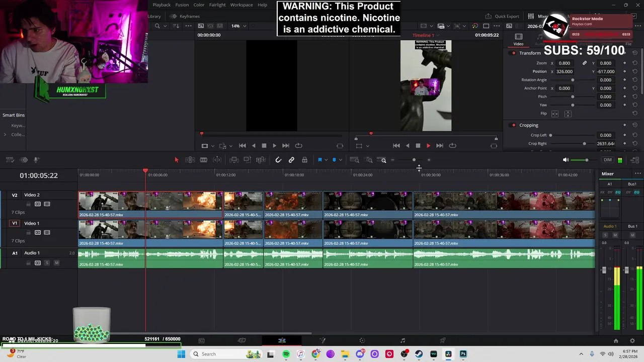Add a blue flag to clip
This screenshot has height=362, width=644.
tap(319, 160)
